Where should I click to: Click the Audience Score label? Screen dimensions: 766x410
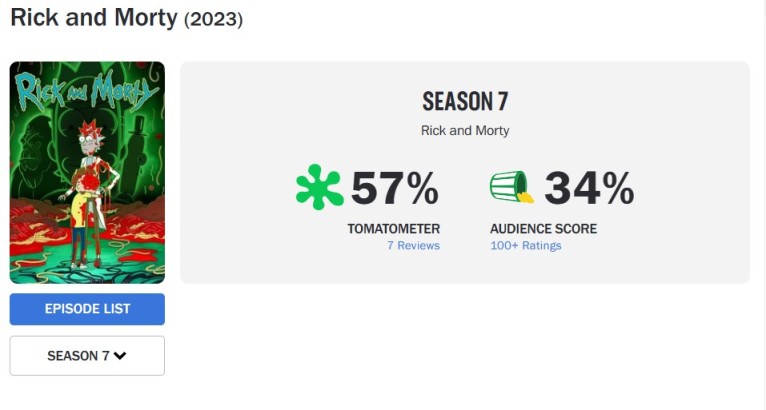click(x=543, y=229)
